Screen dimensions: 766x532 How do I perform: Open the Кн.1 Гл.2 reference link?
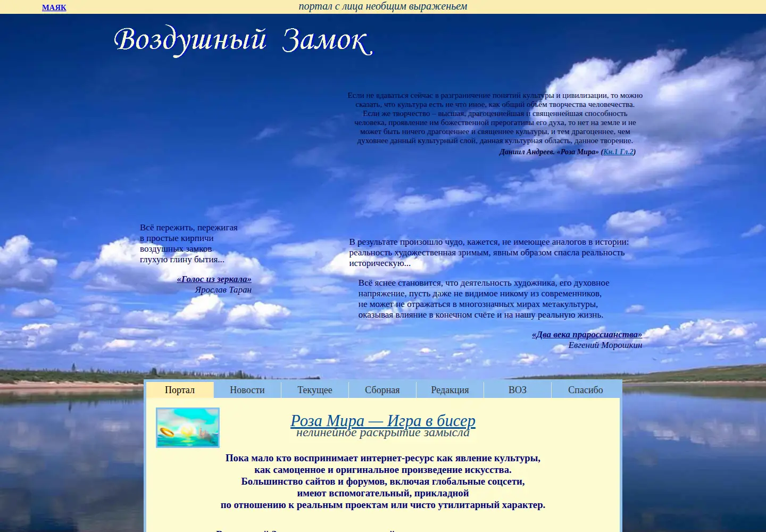point(618,152)
